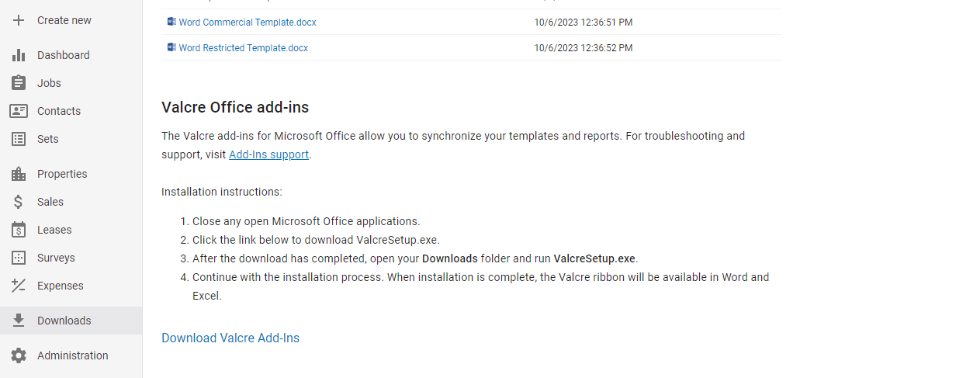Open Contacts via card icon

click(19, 111)
